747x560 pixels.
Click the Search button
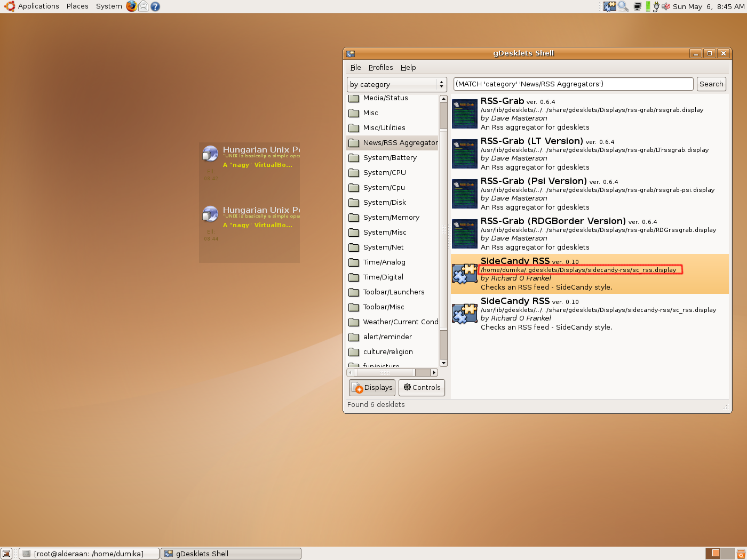point(711,84)
